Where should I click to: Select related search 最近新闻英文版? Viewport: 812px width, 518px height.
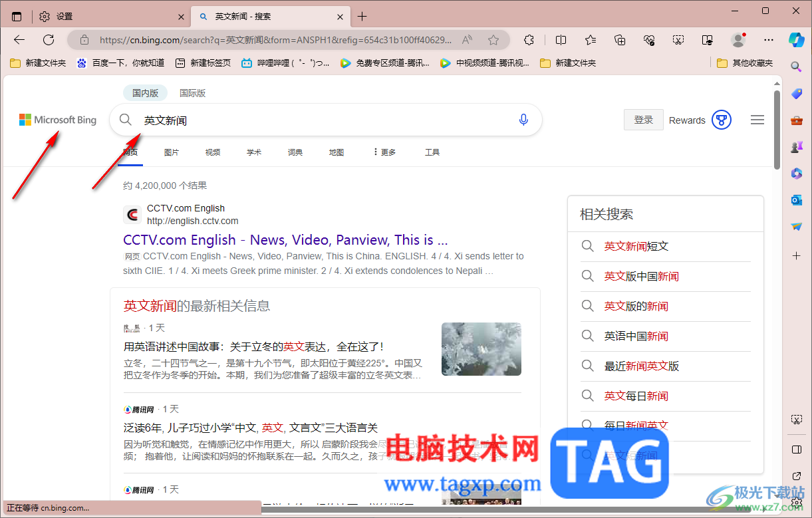[642, 366]
